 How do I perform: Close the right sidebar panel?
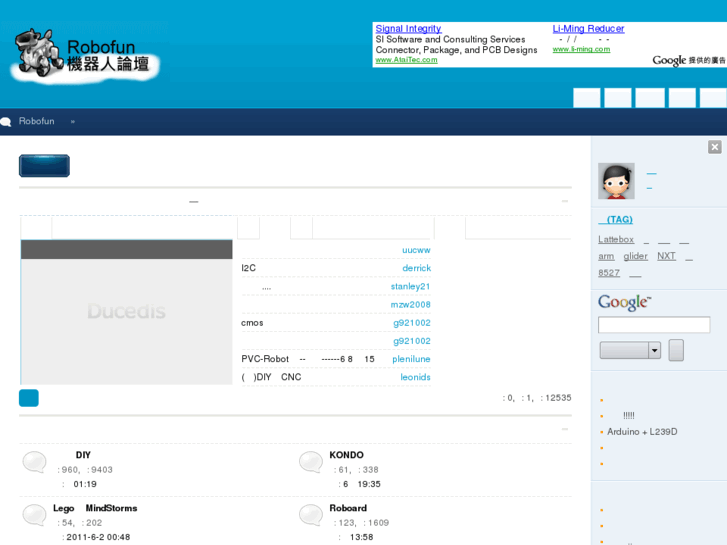(x=714, y=147)
